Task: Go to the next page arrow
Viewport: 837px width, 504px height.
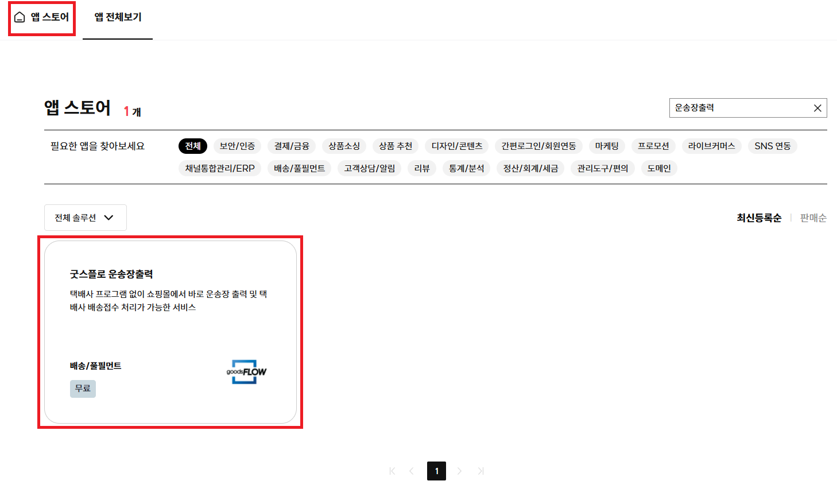Action: coord(459,471)
